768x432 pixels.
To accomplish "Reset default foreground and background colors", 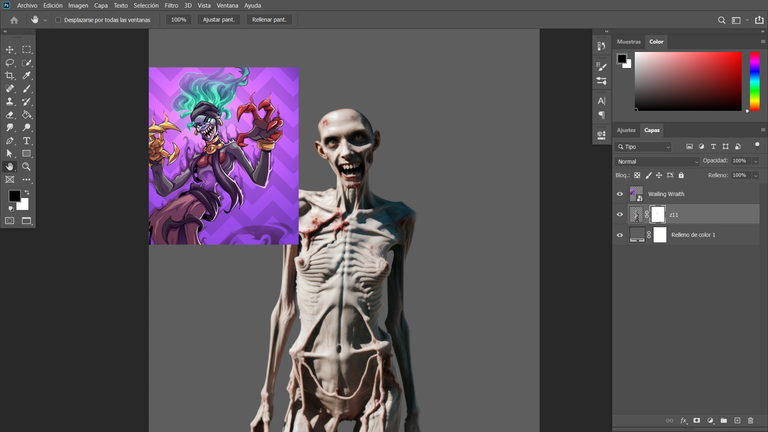I will click(11, 209).
